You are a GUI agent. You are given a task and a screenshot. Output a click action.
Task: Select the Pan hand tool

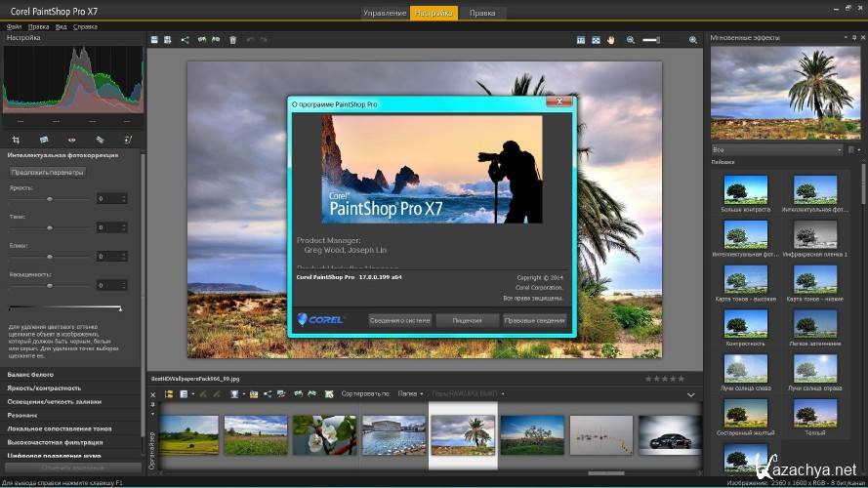pyautogui.click(x=611, y=40)
